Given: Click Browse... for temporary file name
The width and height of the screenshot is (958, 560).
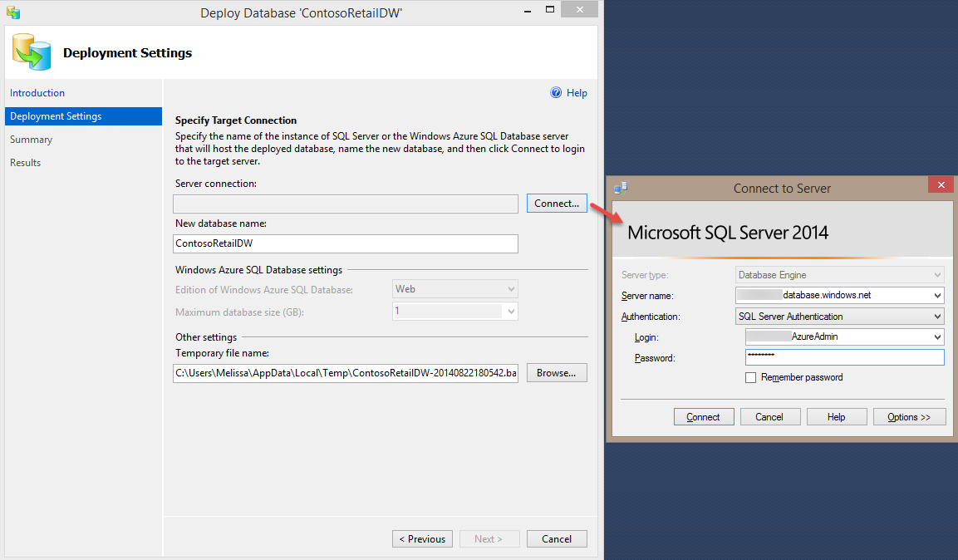Looking at the screenshot, I should 557,372.
